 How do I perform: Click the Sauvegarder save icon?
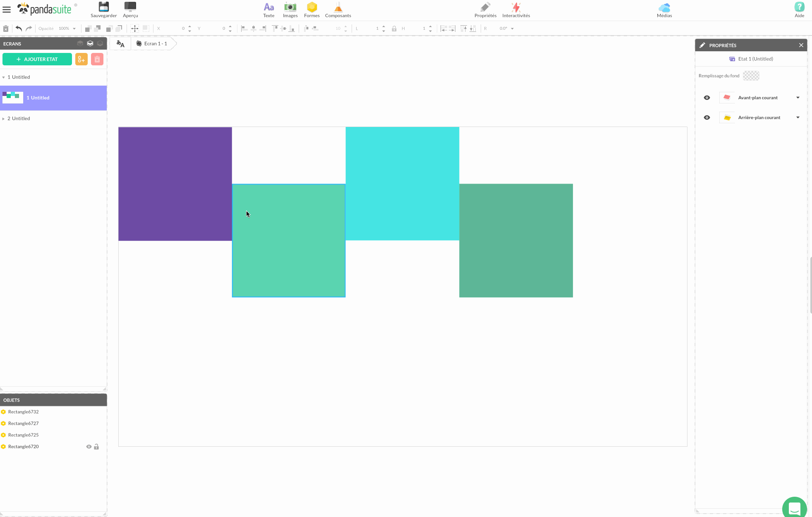pos(103,7)
